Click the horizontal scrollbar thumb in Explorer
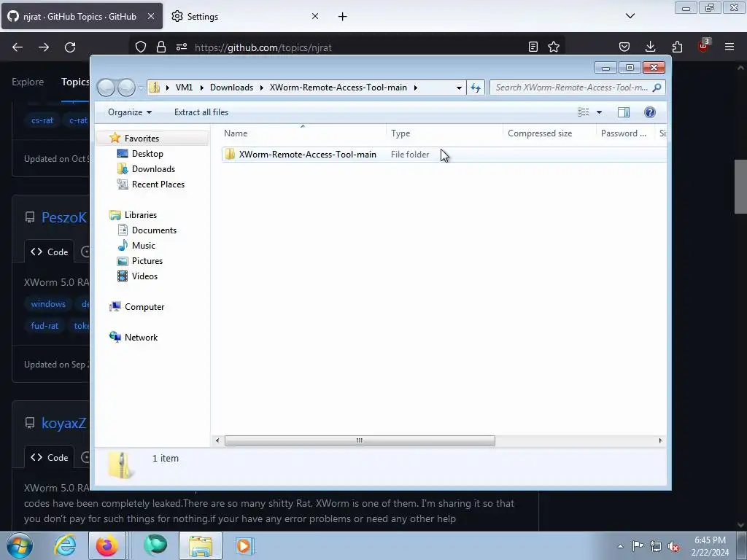The image size is (747, 560). tap(360, 440)
